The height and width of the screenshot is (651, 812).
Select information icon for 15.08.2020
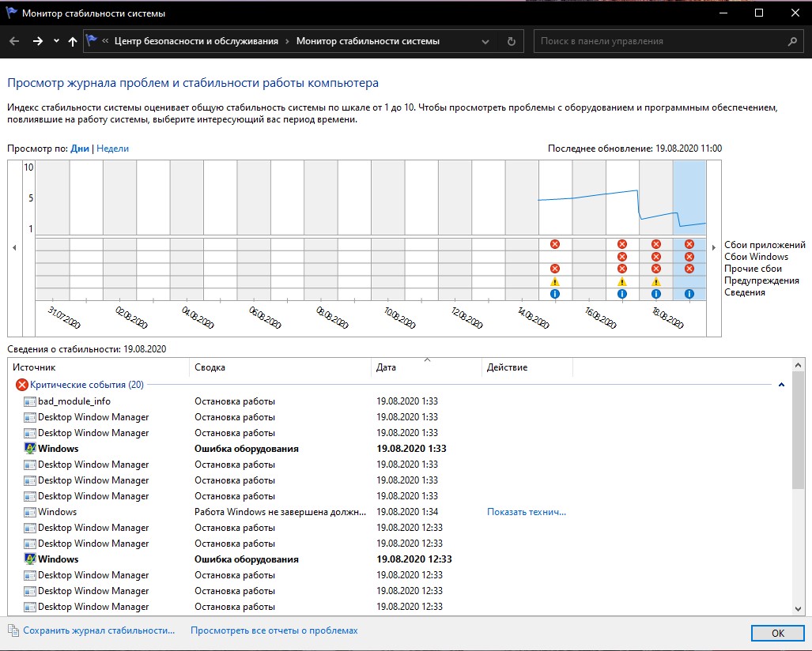pyautogui.click(x=555, y=294)
